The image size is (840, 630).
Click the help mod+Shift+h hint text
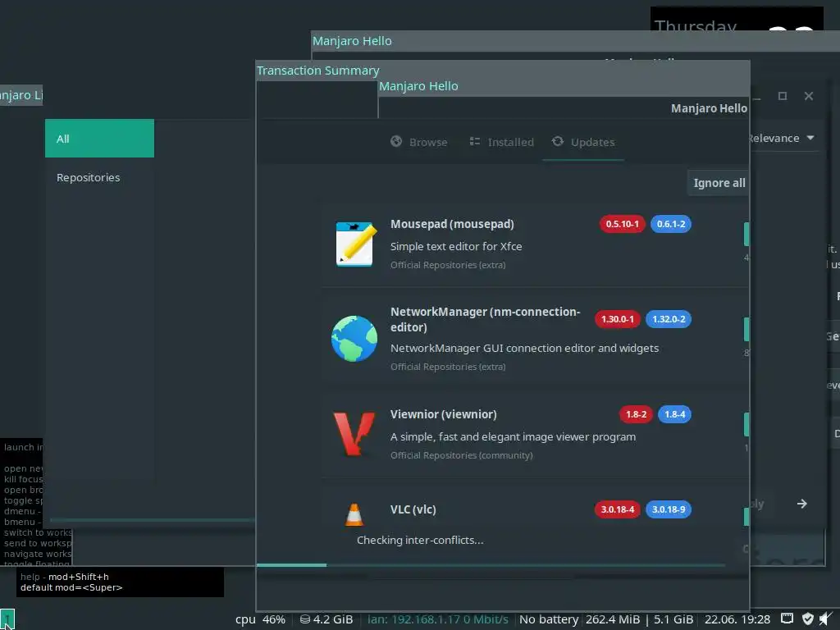(64, 577)
